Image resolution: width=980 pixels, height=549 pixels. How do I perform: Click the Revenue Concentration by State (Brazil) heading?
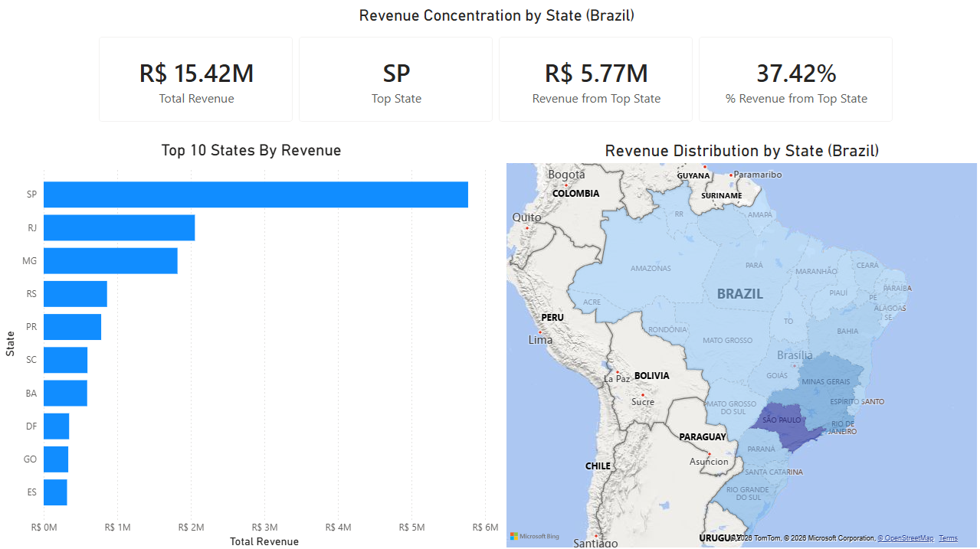(x=497, y=15)
